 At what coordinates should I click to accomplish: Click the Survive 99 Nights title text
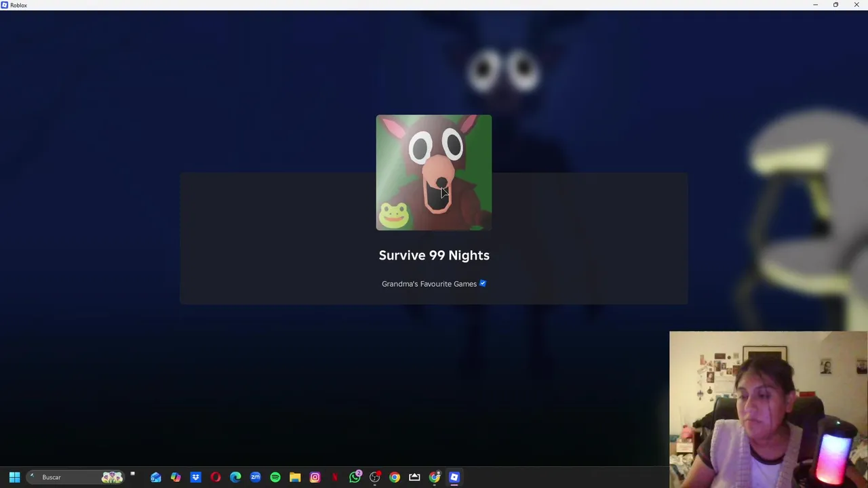pos(434,256)
